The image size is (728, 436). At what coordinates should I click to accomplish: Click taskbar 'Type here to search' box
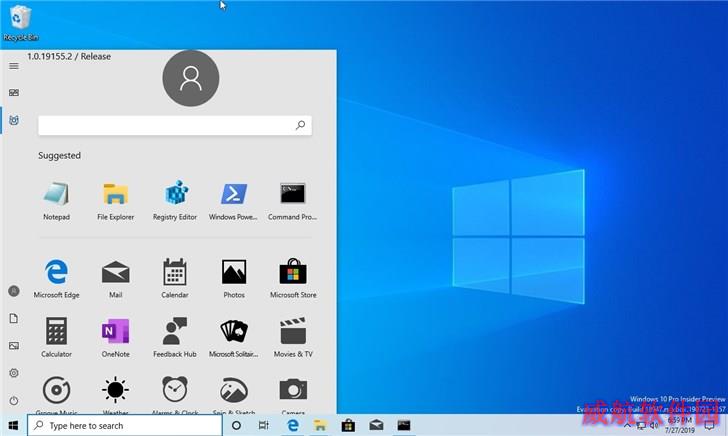click(125, 425)
